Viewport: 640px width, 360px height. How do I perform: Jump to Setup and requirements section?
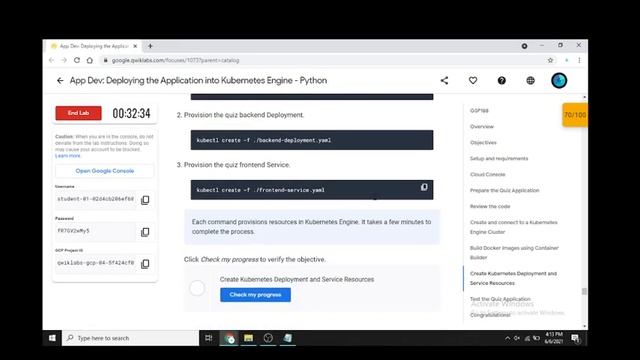(x=499, y=158)
